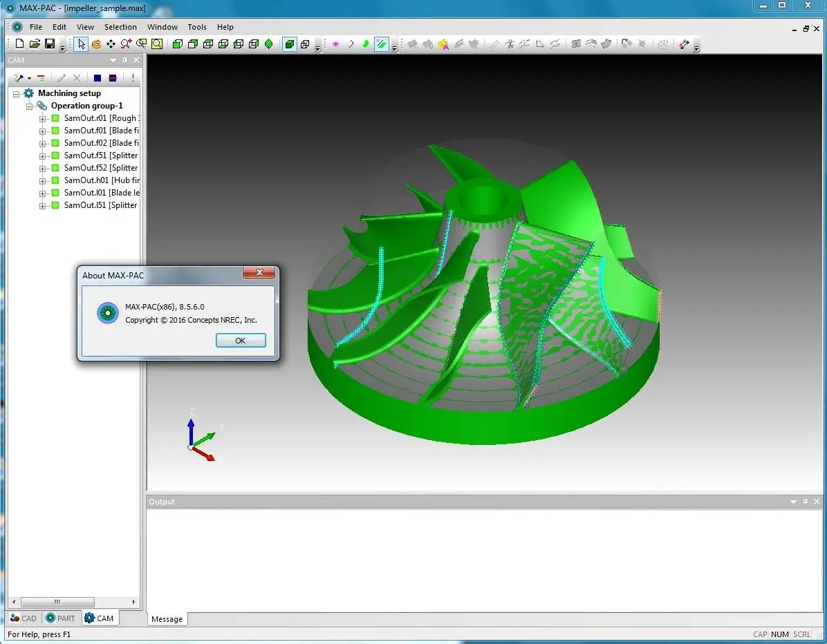Screen dimensions: 827x644
Task: Switch to the green diamond isometric view
Action: 268,44
